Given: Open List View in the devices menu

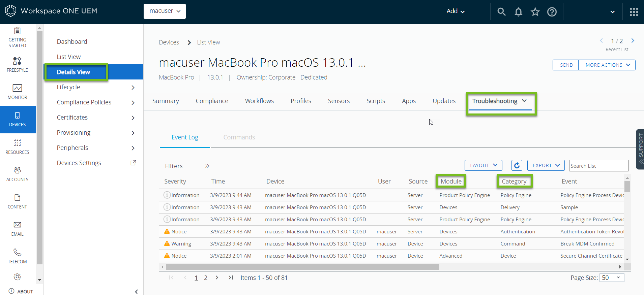Looking at the screenshot, I should tap(69, 57).
